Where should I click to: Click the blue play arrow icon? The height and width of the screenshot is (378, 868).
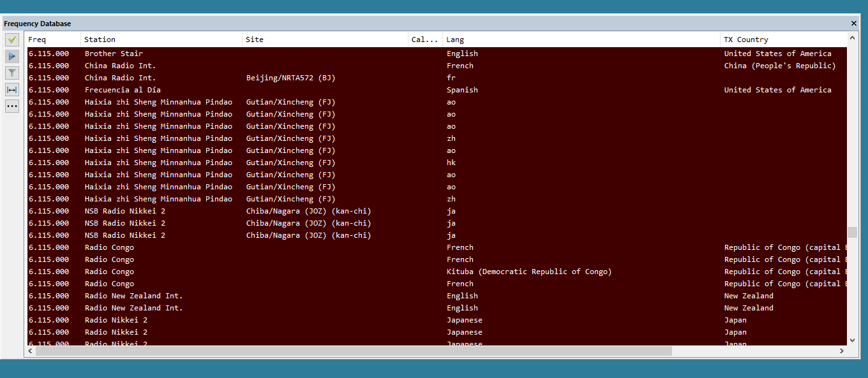[12, 56]
